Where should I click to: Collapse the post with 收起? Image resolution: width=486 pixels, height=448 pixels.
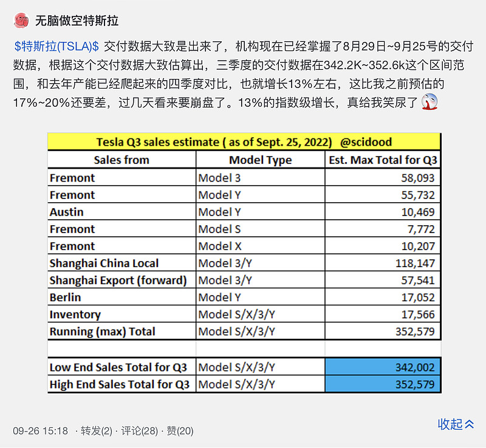(456, 424)
